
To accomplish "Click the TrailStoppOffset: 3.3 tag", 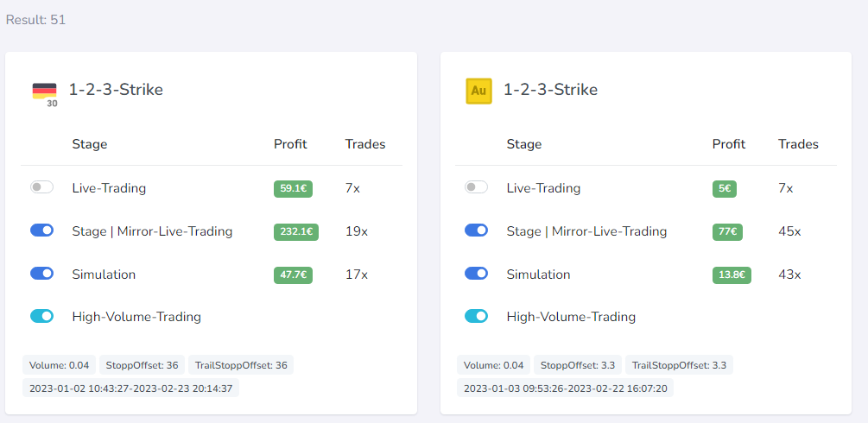I will [679, 365].
